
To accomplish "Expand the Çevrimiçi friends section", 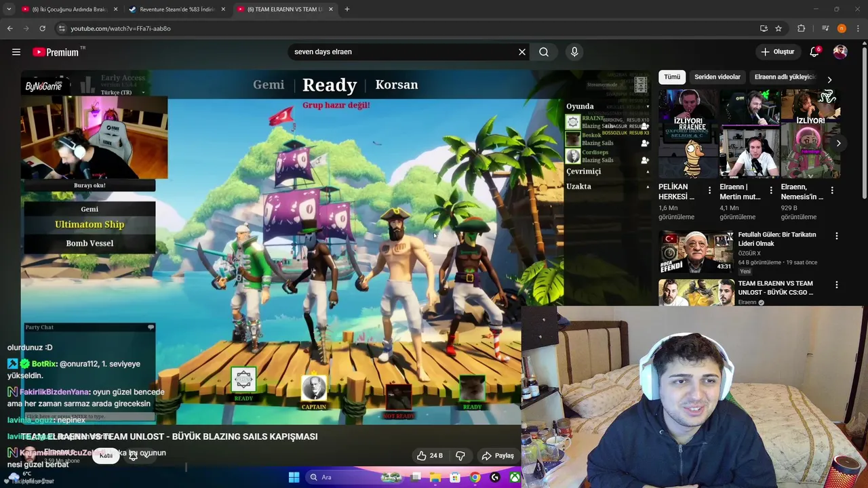I will click(648, 171).
